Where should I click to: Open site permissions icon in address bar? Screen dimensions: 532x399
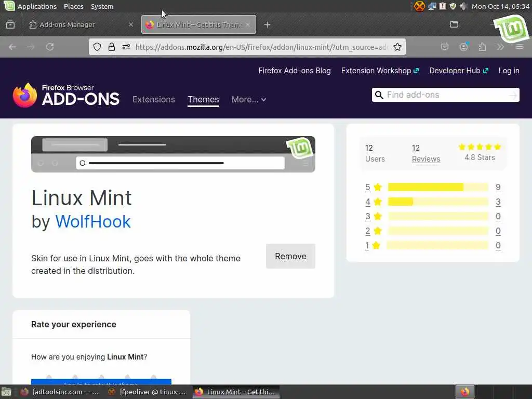coord(126,47)
